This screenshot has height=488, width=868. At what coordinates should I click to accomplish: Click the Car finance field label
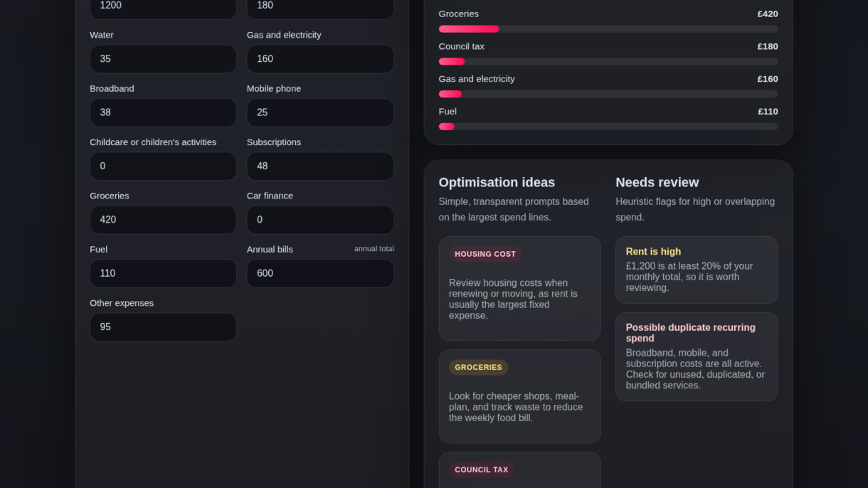(x=270, y=196)
